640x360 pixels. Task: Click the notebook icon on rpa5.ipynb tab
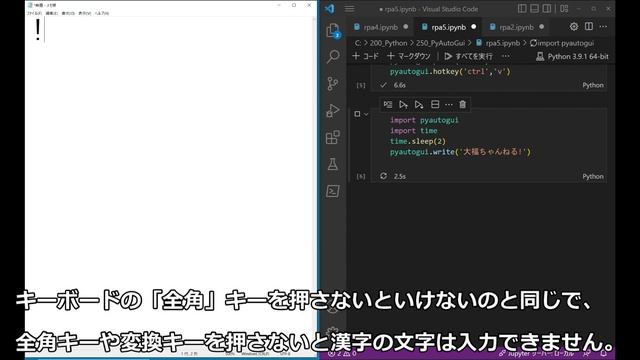coord(424,27)
